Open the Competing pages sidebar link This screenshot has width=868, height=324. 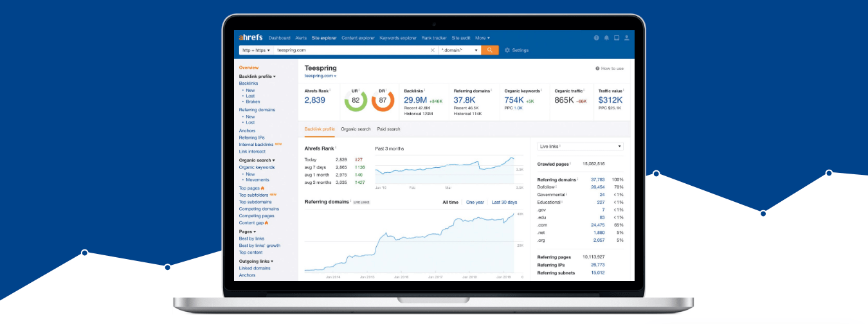(x=257, y=216)
